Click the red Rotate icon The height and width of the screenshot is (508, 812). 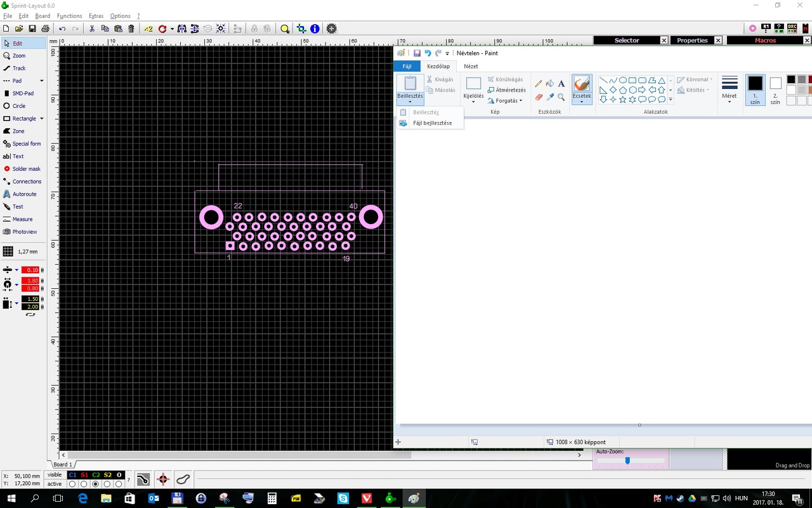pyautogui.click(x=162, y=29)
